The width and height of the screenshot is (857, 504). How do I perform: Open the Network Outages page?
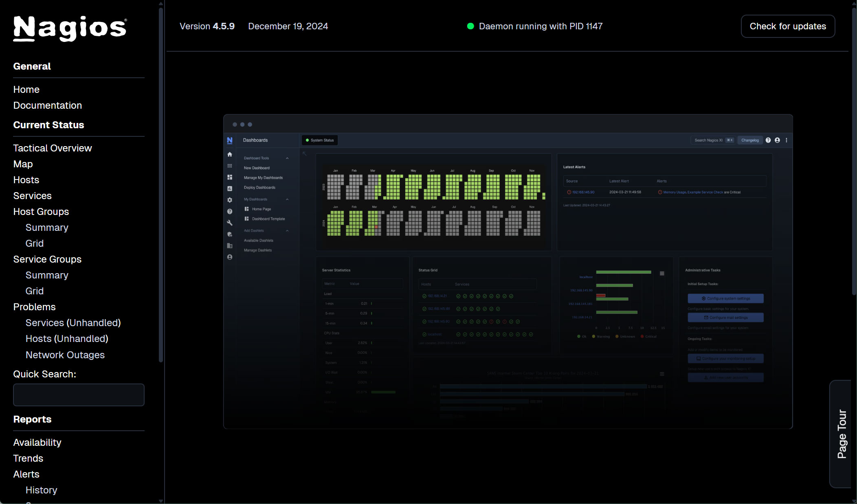(x=65, y=355)
